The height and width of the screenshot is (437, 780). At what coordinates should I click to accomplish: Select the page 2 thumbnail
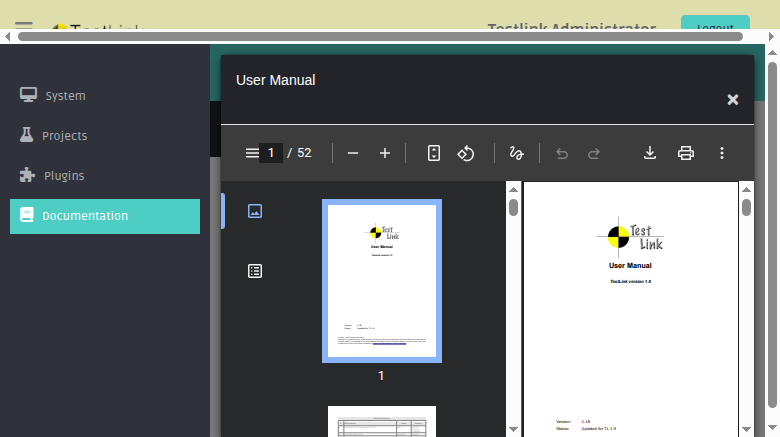[x=382, y=421]
